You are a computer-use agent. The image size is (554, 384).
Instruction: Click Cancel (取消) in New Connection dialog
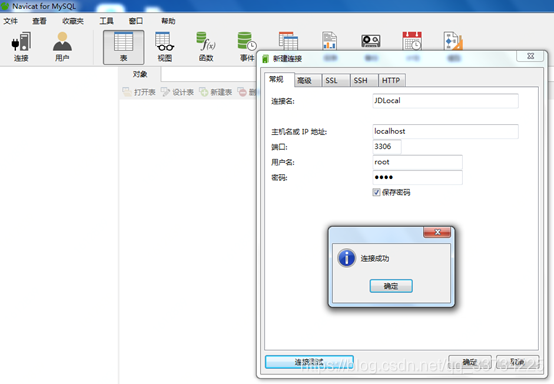point(517,362)
